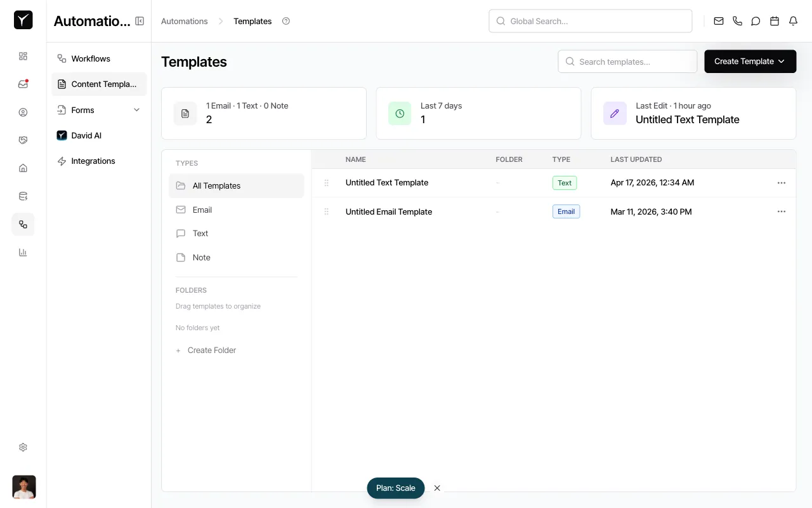
Task: Open the inbox with unread notifications badge
Action: coord(23,83)
